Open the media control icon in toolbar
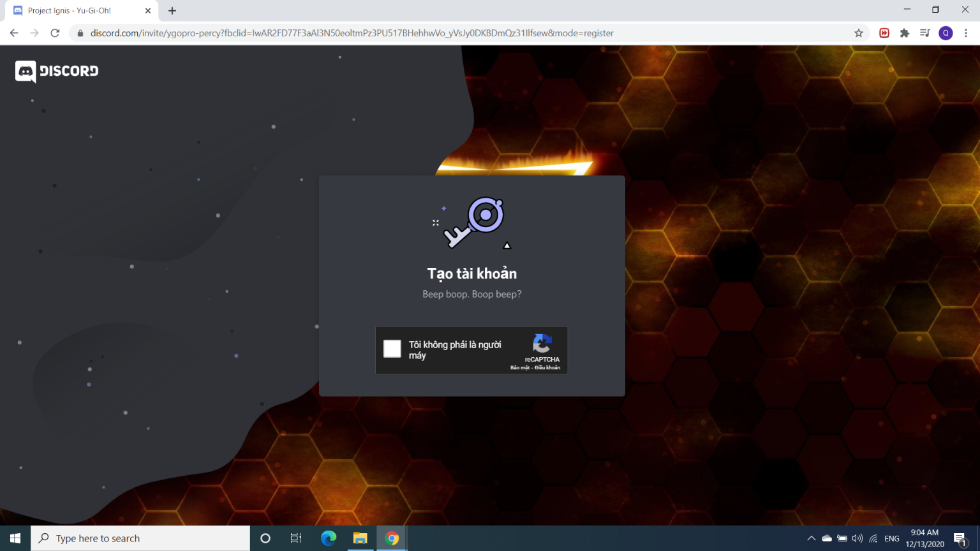980x551 pixels. (x=924, y=33)
